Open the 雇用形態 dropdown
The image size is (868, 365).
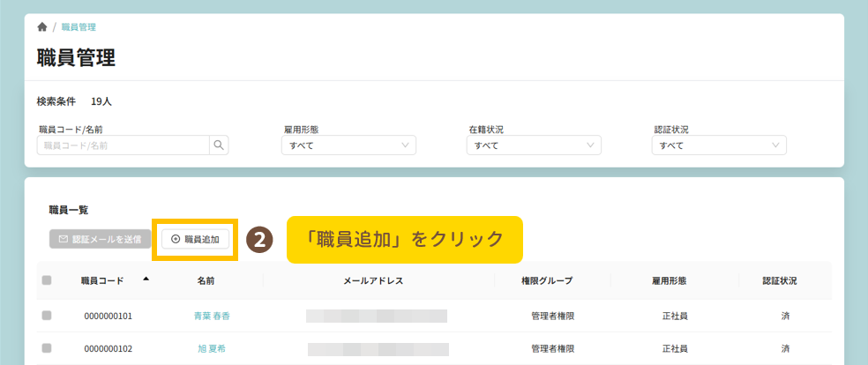(348, 145)
